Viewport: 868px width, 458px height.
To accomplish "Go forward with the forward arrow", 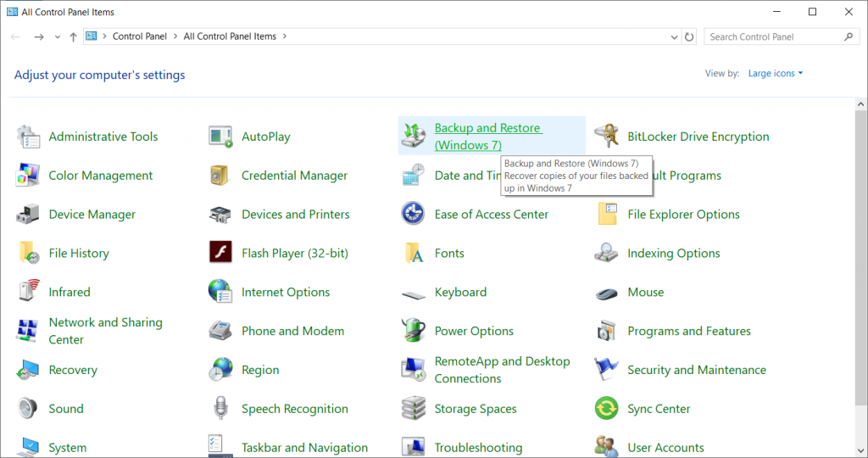I will [x=39, y=37].
